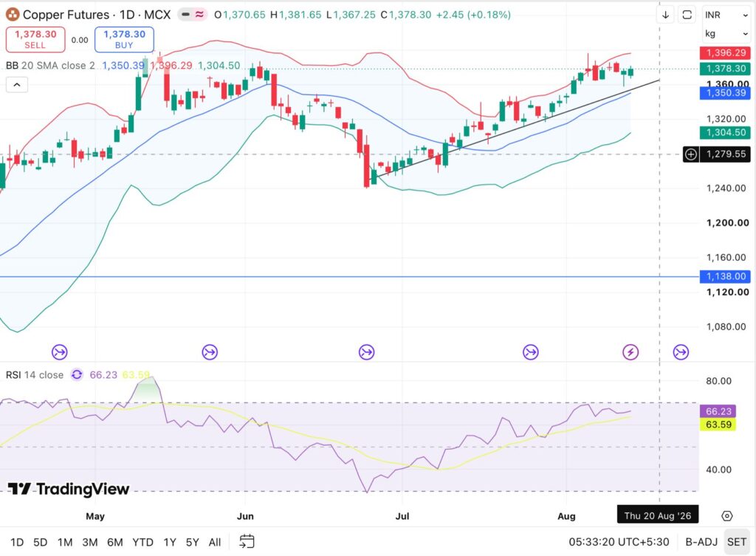756x556 pixels.
Task: Click the Jun label on the time axis
Action: click(x=245, y=516)
